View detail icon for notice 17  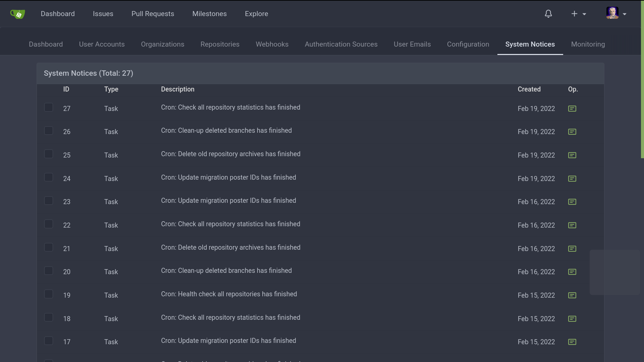click(x=572, y=342)
